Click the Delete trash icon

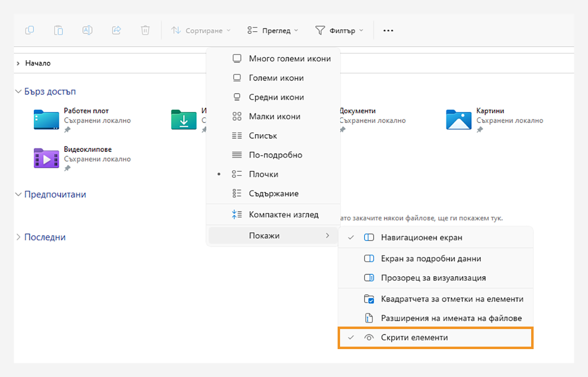coord(145,30)
